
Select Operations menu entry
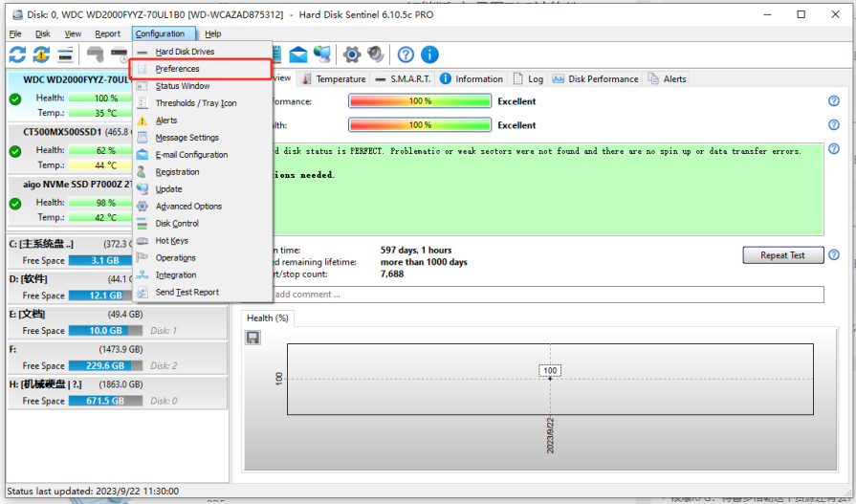click(x=203, y=257)
